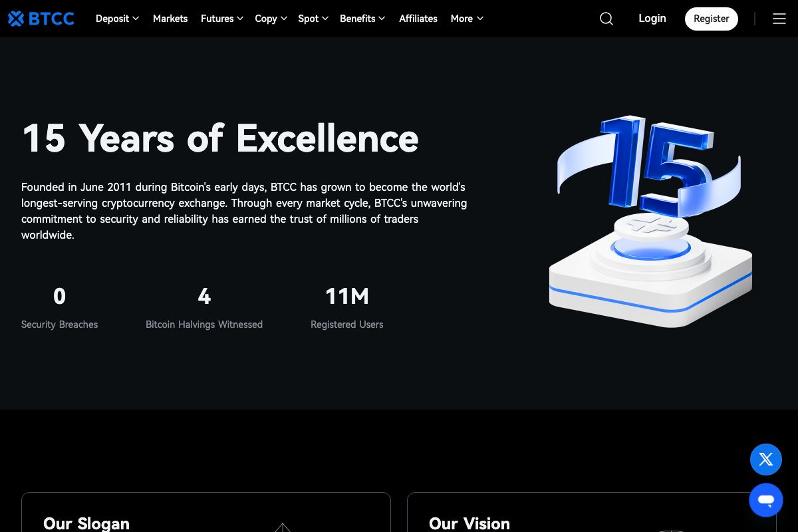Open the Affiliates page
The width and height of the screenshot is (798, 532).
(x=418, y=19)
